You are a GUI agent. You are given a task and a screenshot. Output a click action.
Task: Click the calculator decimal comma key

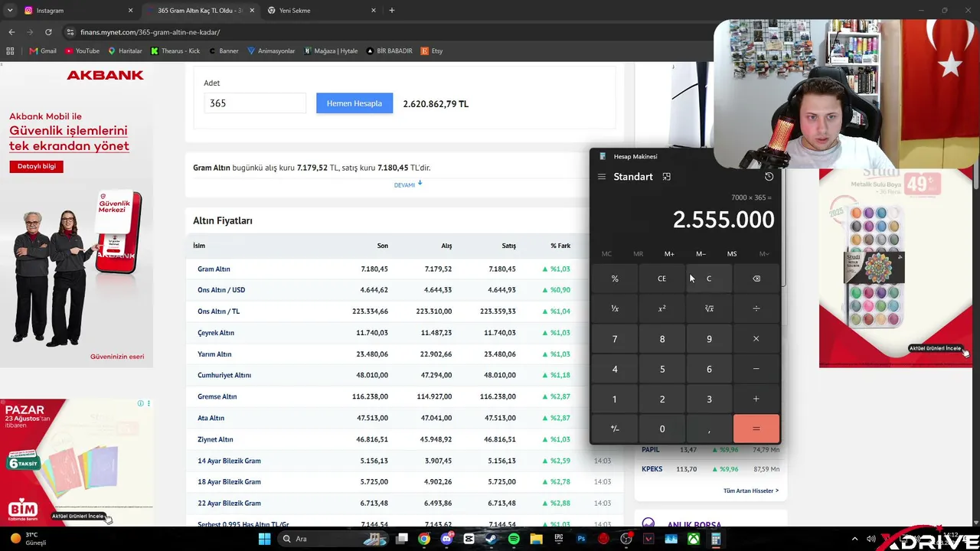pyautogui.click(x=709, y=429)
